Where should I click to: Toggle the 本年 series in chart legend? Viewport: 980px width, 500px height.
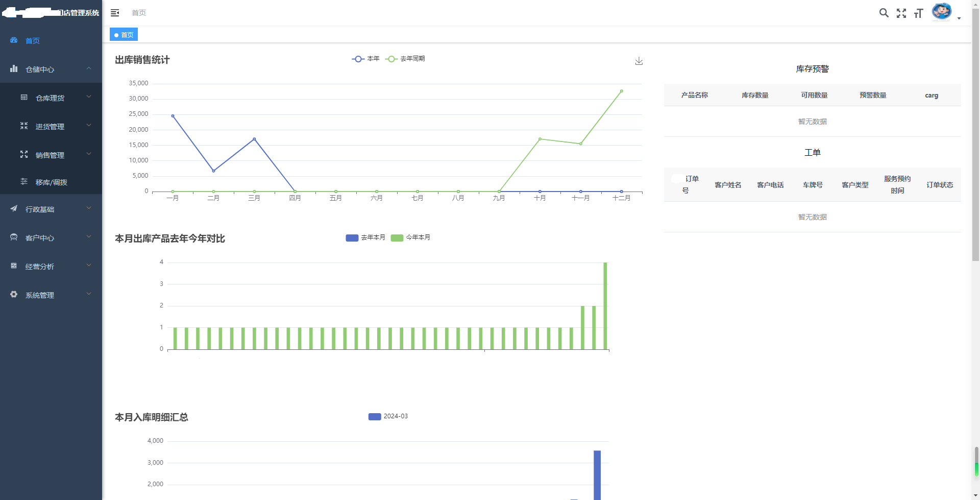(365, 59)
